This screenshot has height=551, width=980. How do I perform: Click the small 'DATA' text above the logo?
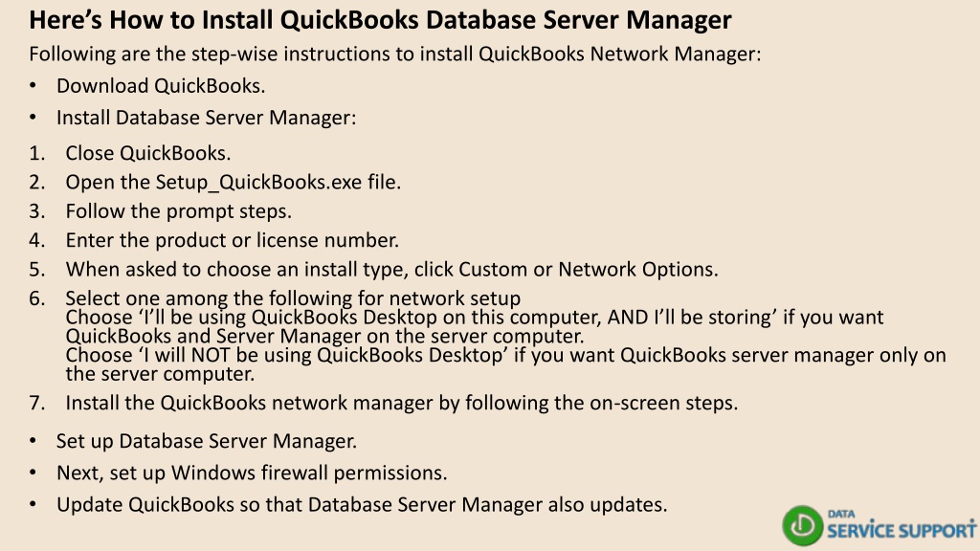point(841,514)
